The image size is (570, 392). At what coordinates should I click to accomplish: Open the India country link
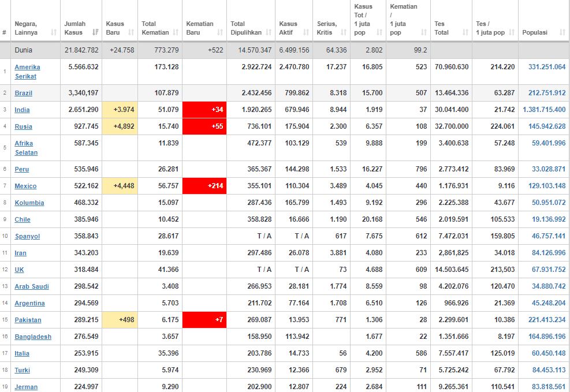(22, 110)
